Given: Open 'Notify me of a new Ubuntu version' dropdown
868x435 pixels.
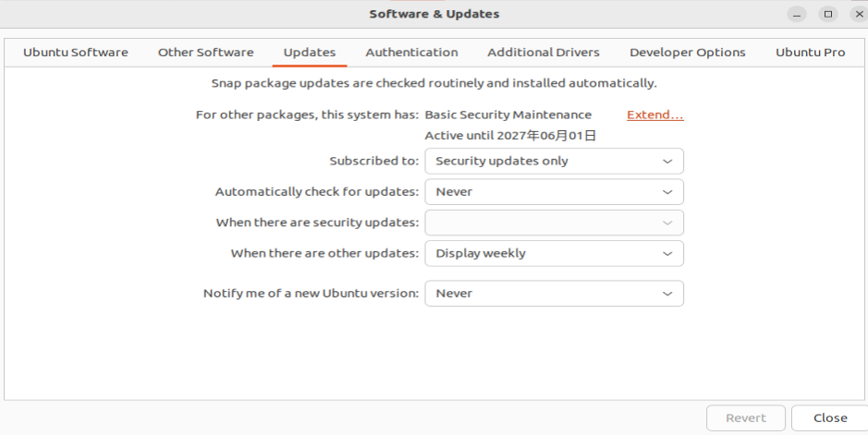Looking at the screenshot, I should pos(554,294).
